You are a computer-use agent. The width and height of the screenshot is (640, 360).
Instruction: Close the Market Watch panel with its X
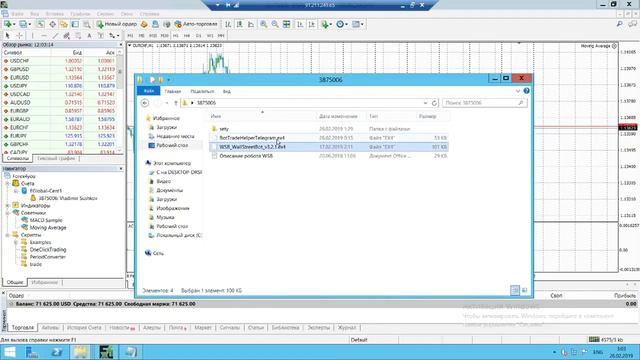121,44
